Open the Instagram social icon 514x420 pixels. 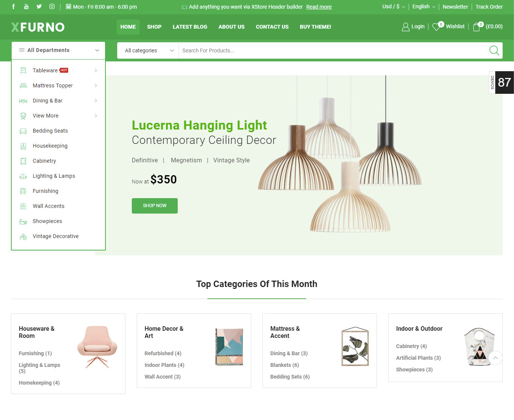coord(52,6)
